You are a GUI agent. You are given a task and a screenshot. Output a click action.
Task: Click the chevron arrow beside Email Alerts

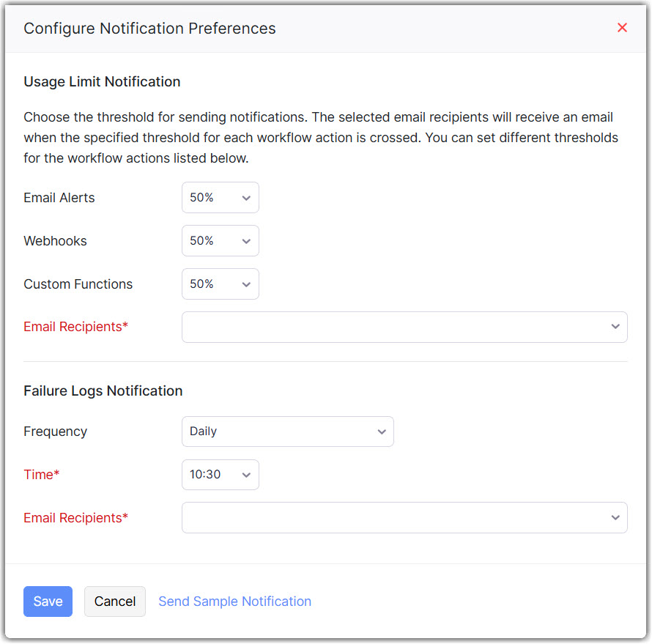246,198
